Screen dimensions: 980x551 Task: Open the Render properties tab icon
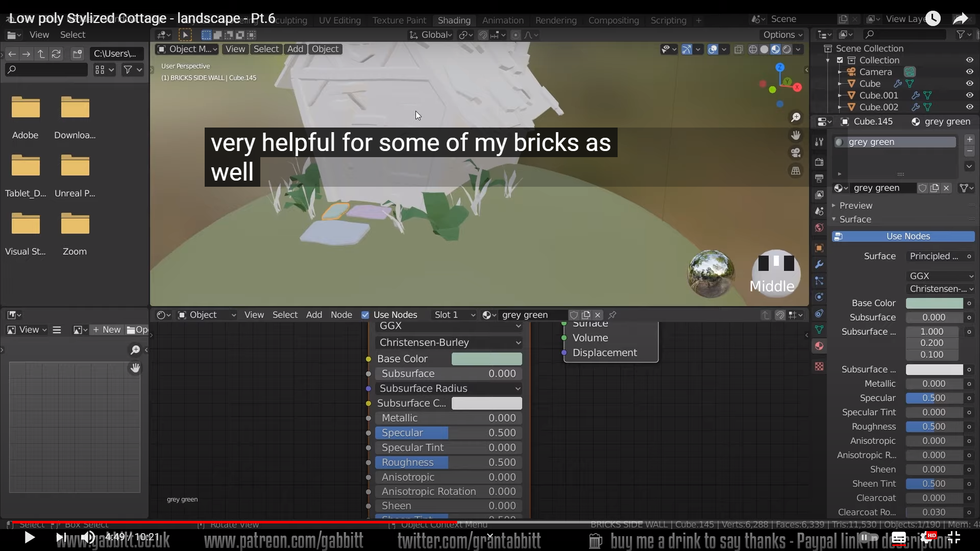[819, 162]
